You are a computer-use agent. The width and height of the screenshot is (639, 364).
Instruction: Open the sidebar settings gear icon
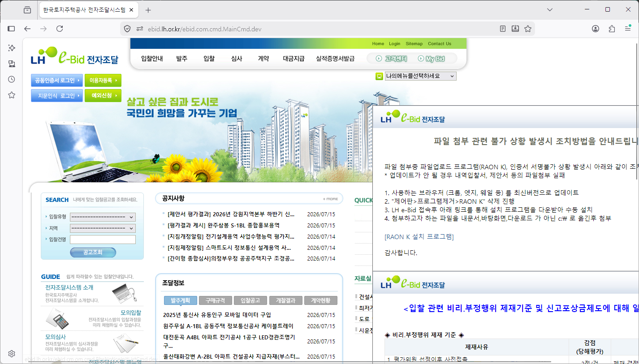[12, 354]
